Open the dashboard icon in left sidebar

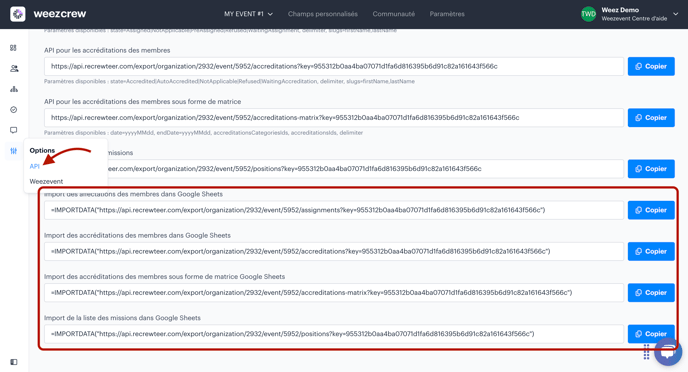click(14, 48)
